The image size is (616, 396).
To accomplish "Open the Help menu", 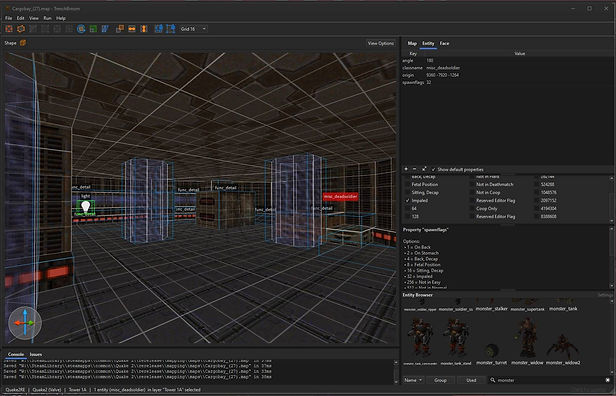I will [61, 18].
